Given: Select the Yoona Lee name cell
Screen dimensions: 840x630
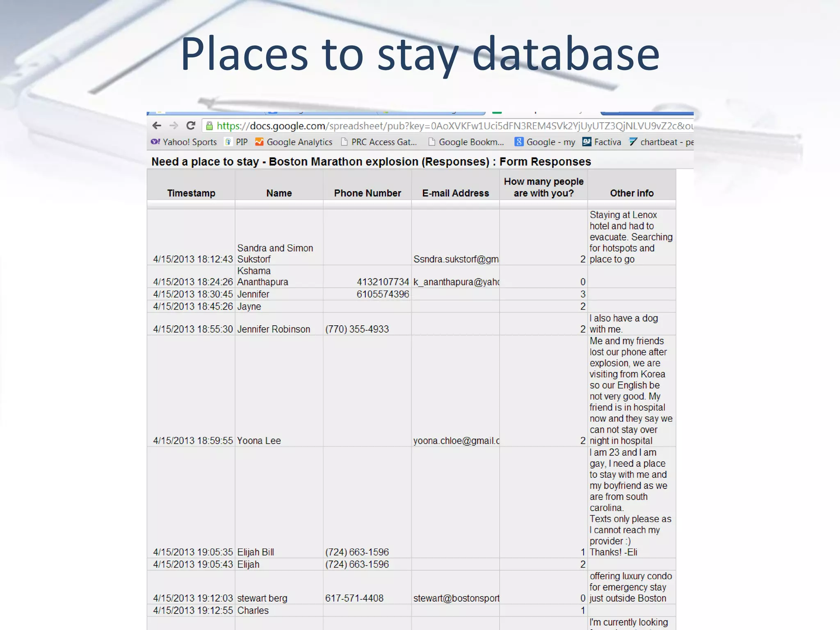Looking at the screenshot, I should pyautogui.click(x=279, y=391).
